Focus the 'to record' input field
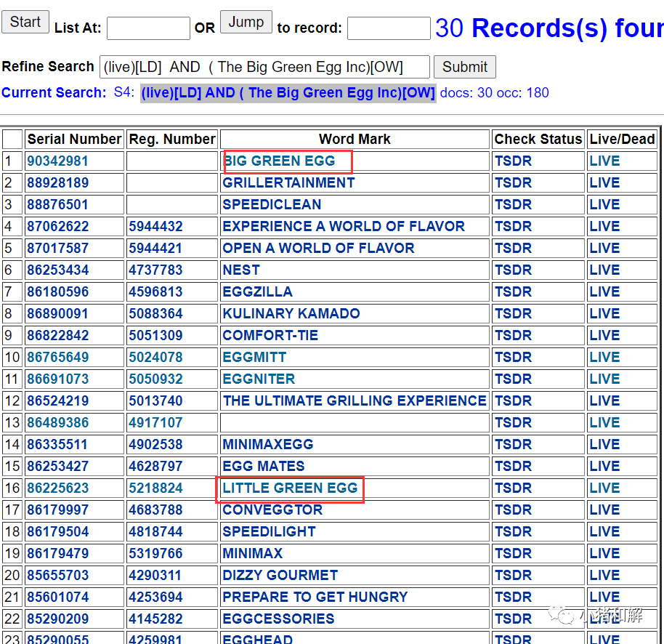 click(x=389, y=28)
